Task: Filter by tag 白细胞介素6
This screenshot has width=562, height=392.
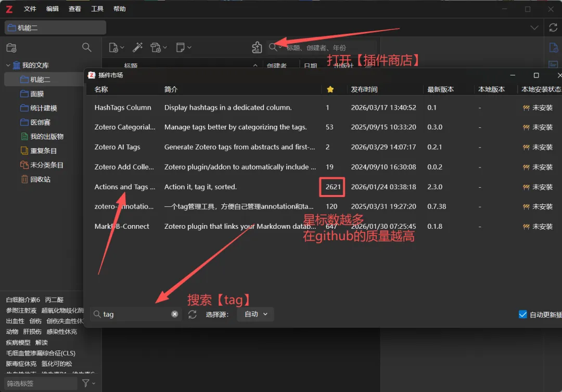Action: pyautogui.click(x=23, y=299)
